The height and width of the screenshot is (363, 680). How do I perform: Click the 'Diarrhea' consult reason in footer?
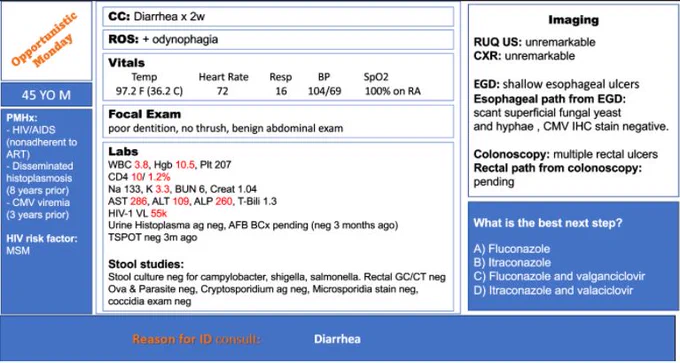click(x=337, y=339)
